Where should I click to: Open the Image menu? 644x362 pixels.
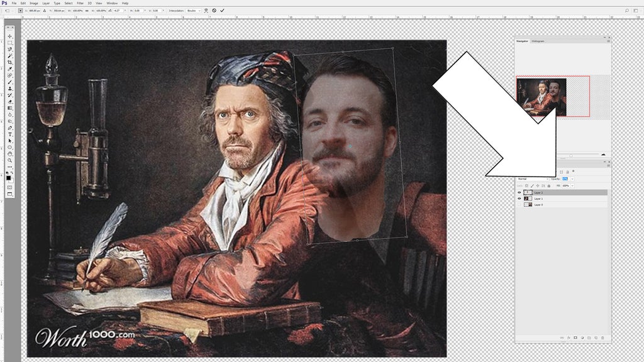pos(34,3)
